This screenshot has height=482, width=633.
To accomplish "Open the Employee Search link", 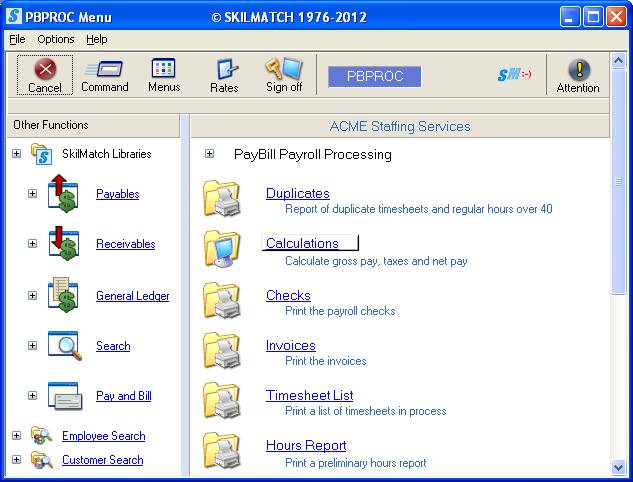I will coord(103,436).
